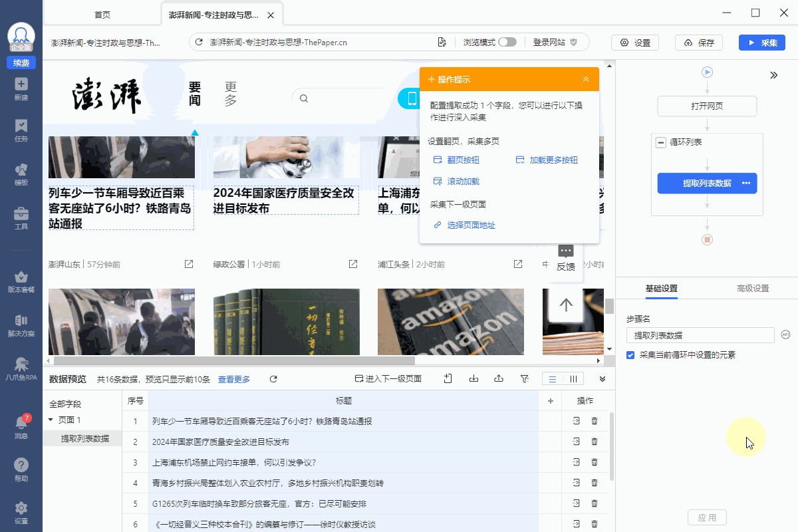The image size is (798, 532).
Task: Collapse the data preview panel with double chevron
Action: (602, 379)
